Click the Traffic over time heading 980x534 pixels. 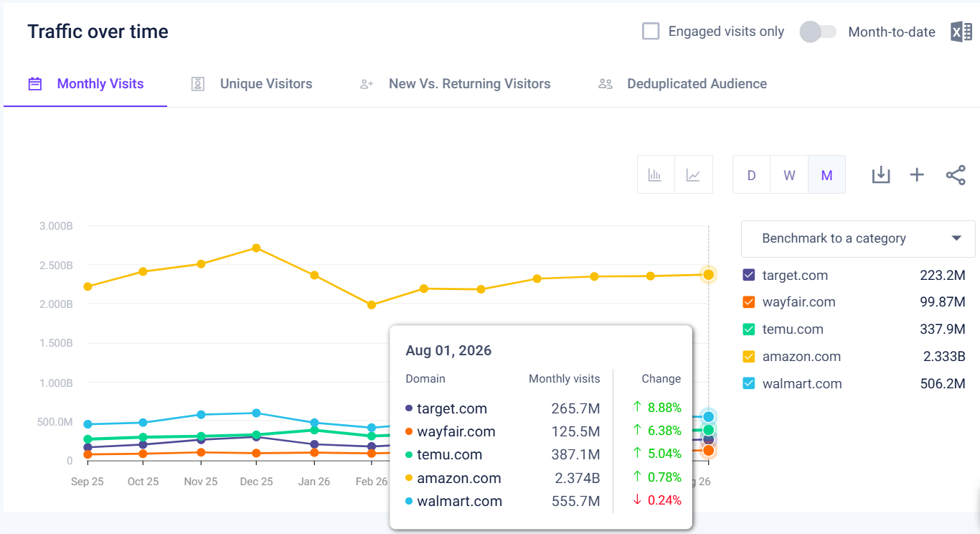pos(98,32)
